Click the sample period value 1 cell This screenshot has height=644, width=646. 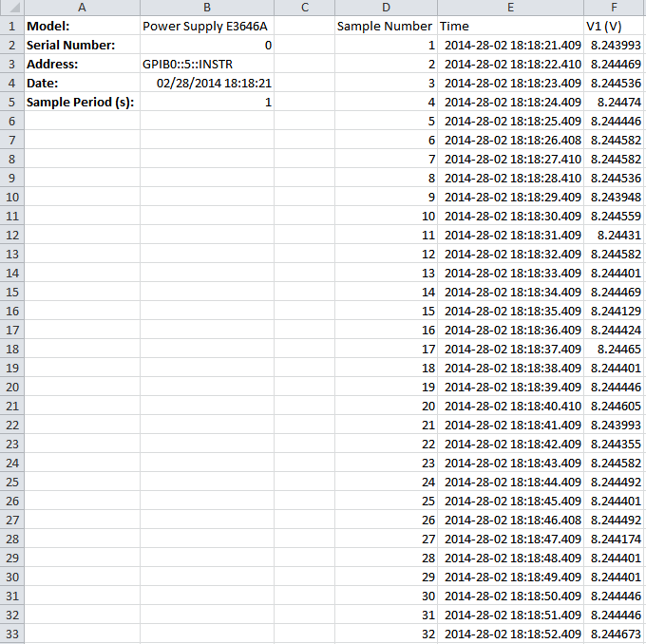(x=207, y=102)
